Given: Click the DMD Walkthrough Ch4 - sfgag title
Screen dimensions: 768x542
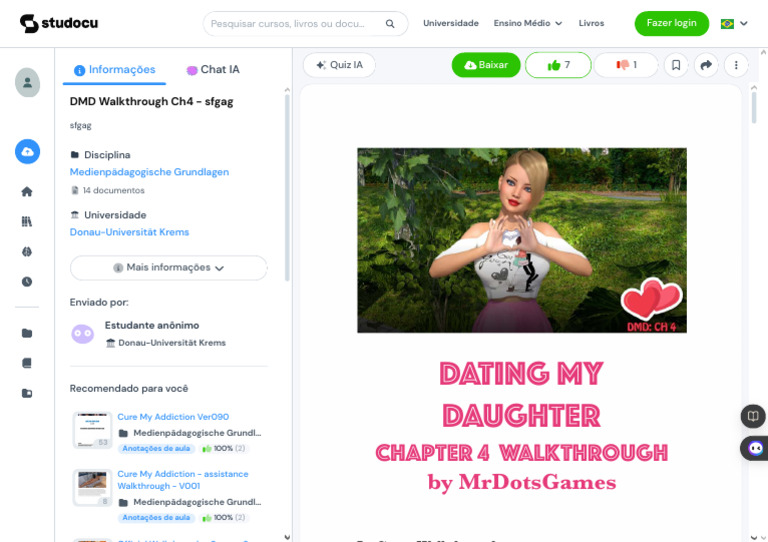Looking at the screenshot, I should (151, 102).
